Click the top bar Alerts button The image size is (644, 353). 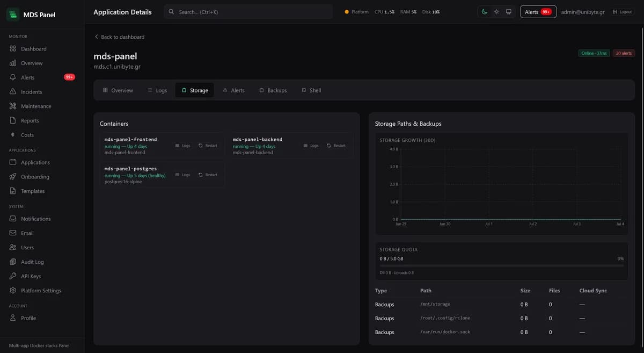click(x=538, y=12)
